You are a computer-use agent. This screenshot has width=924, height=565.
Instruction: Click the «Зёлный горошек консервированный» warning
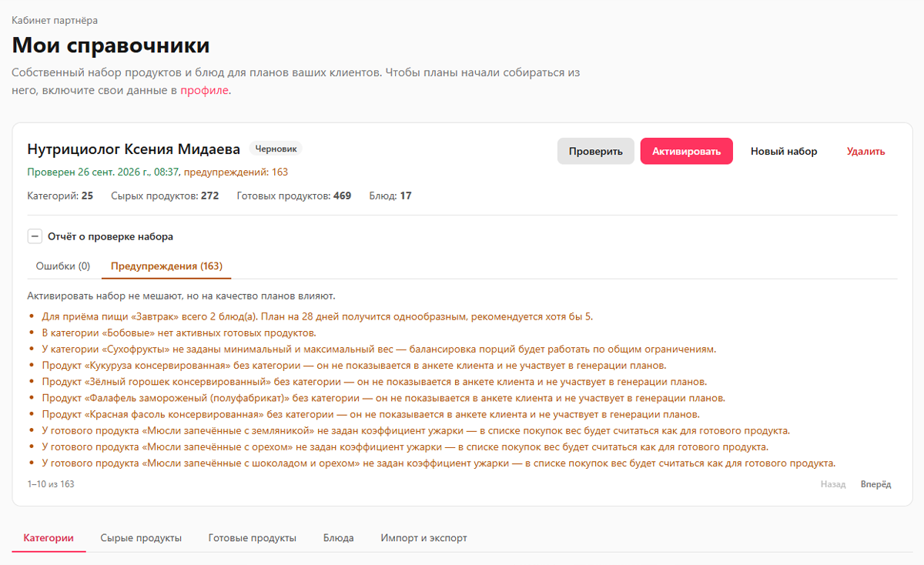coord(374,382)
